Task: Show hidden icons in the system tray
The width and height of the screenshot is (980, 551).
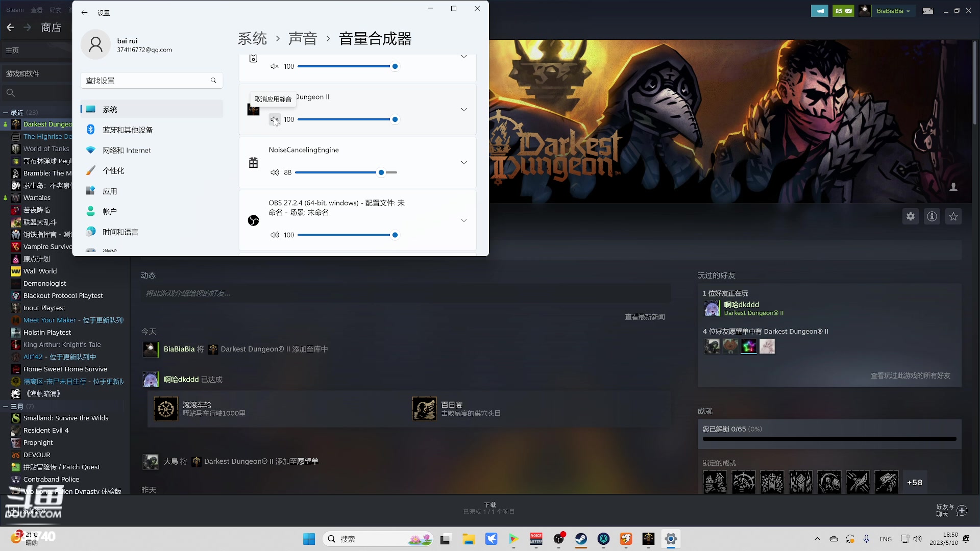Action: pos(817,539)
